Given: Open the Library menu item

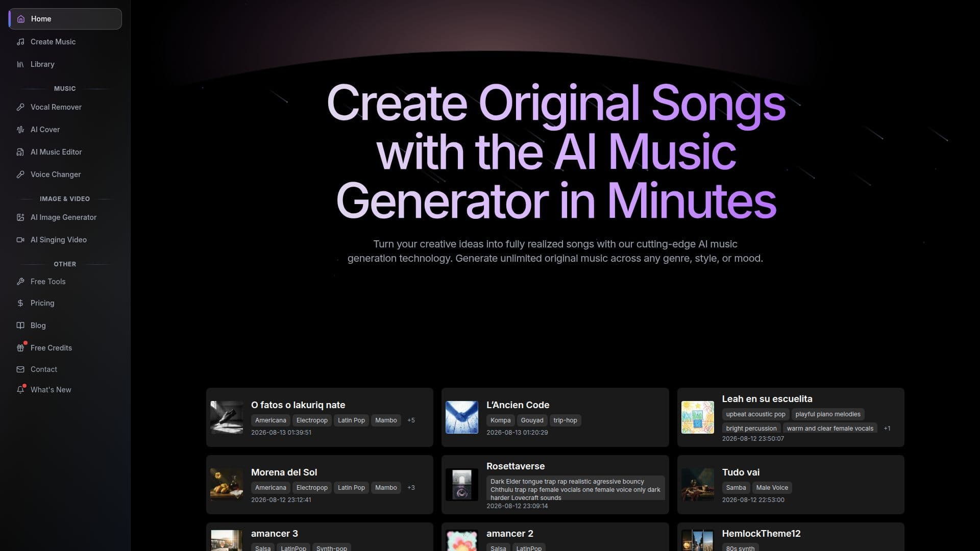Looking at the screenshot, I should pos(65,64).
